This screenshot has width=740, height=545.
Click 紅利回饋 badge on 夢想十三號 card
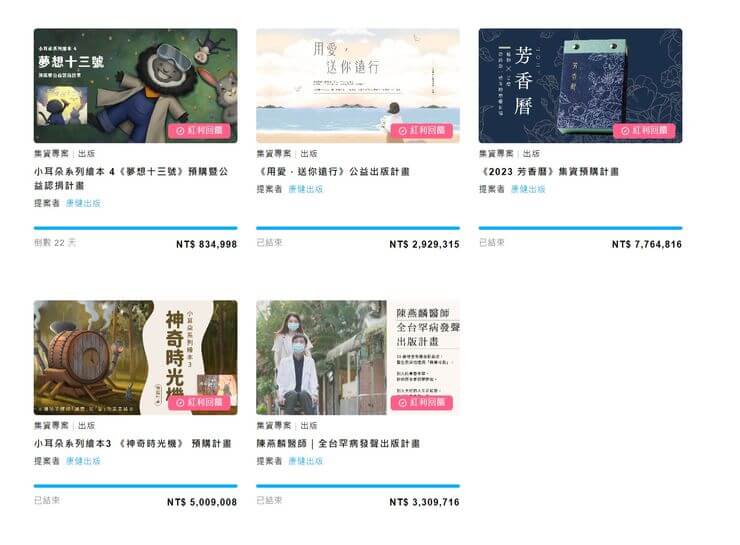pyautogui.click(x=199, y=131)
